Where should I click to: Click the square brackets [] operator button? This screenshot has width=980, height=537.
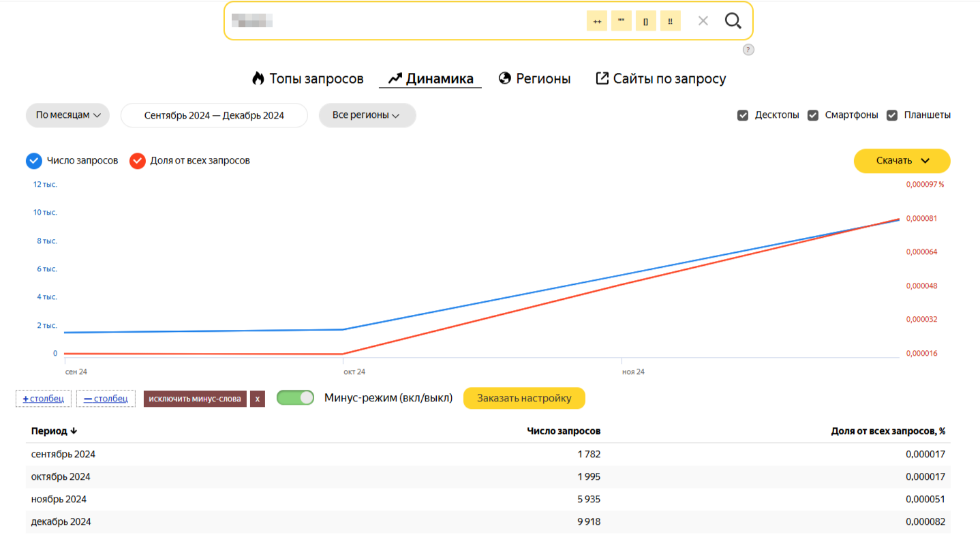pyautogui.click(x=645, y=21)
